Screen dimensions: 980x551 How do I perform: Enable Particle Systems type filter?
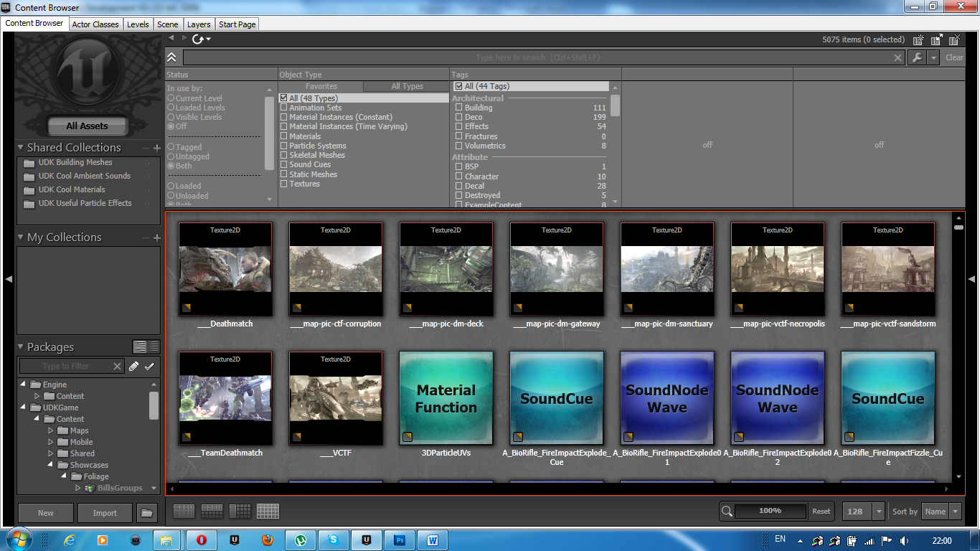284,146
